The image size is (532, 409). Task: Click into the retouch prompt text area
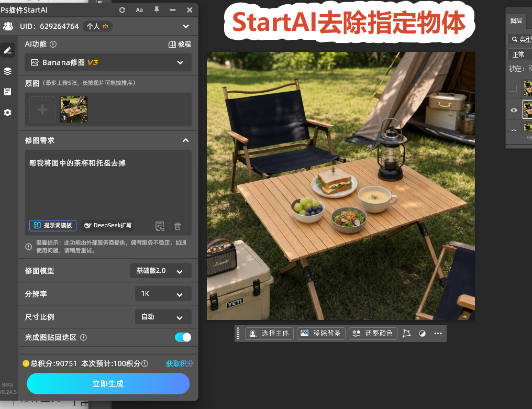coord(108,185)
